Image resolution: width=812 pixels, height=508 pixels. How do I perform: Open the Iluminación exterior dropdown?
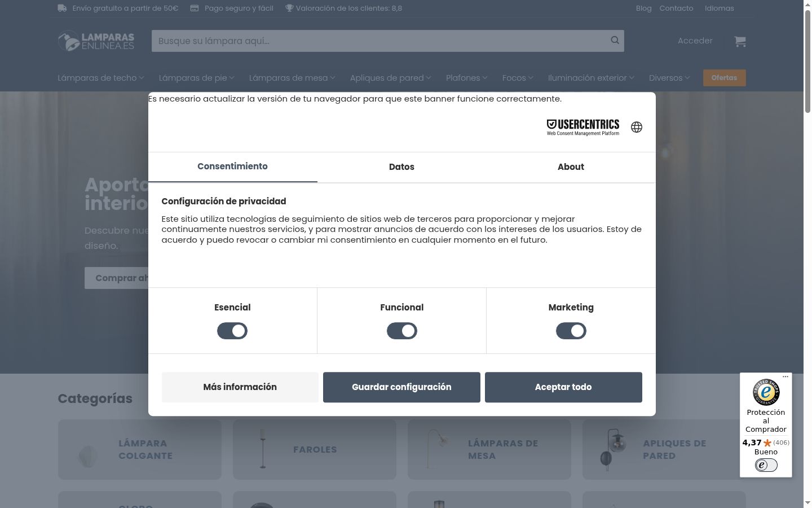pos(591,78)
